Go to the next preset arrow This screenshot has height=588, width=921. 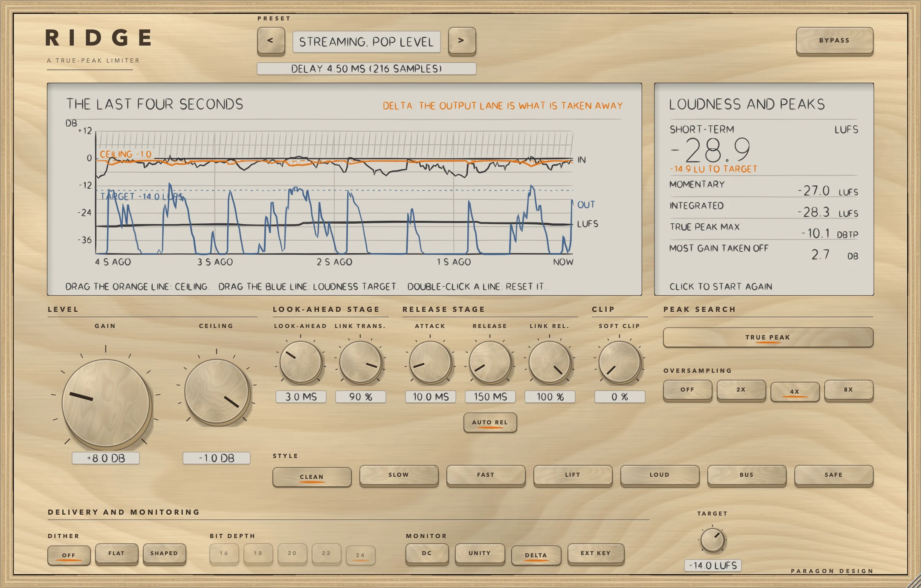coord(462,41)
